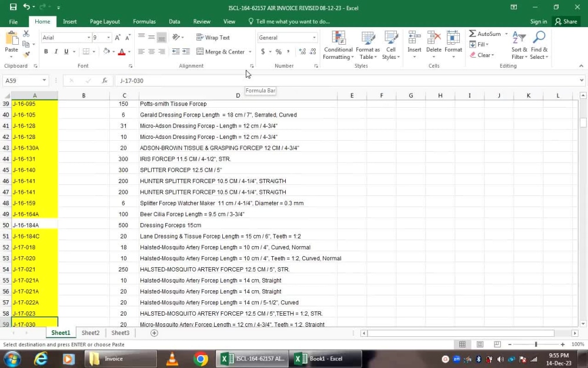Apply bold formatting from the Font group
The height and width of the screenshot is (368, 588).
pos(46,51)
